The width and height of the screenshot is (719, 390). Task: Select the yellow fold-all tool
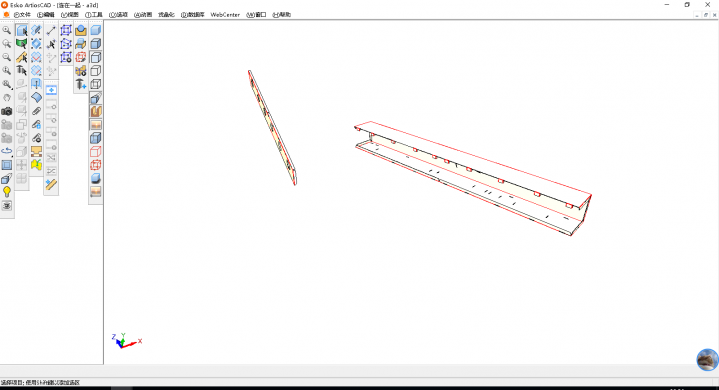pyautogui.click(x=36, y=165)
